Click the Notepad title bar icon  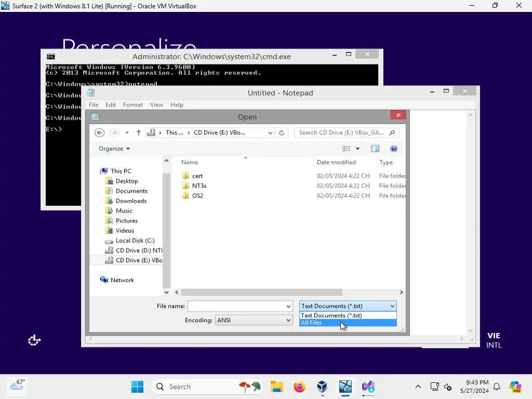click(91, 92)
